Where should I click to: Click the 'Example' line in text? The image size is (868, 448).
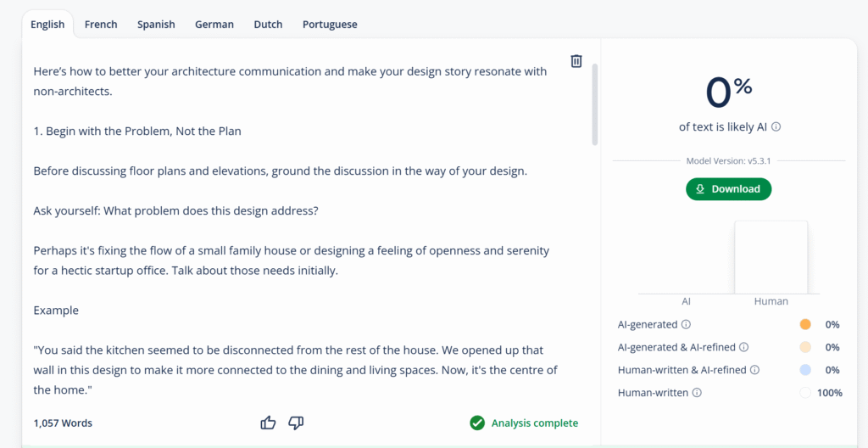pyautogui.click(x=56, y=311)
